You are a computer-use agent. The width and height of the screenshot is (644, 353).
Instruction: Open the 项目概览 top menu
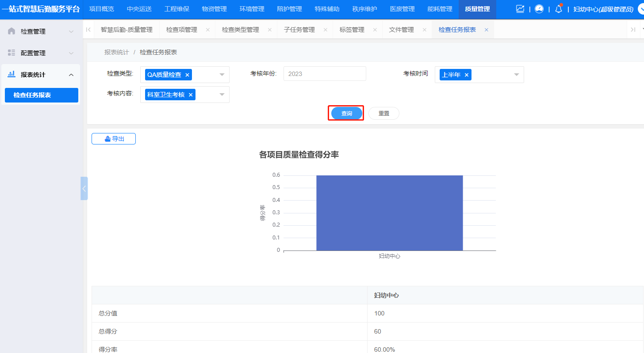[101, 9]
